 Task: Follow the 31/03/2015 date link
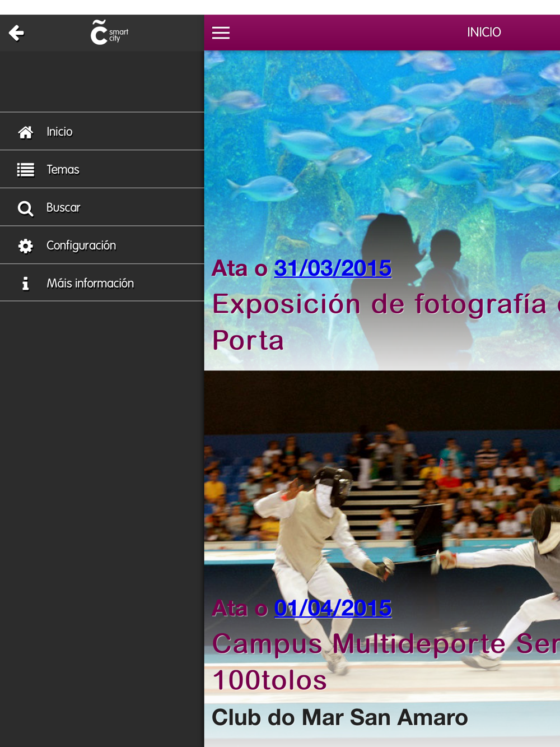333,268
